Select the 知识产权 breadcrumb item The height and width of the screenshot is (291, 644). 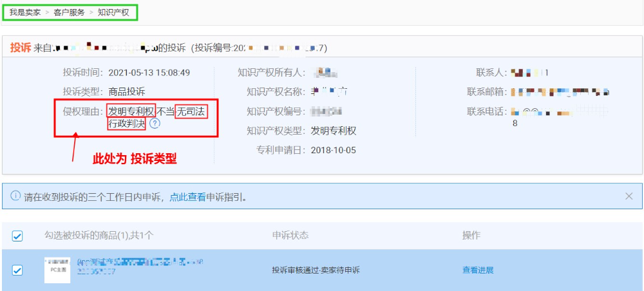coord(113,12)
